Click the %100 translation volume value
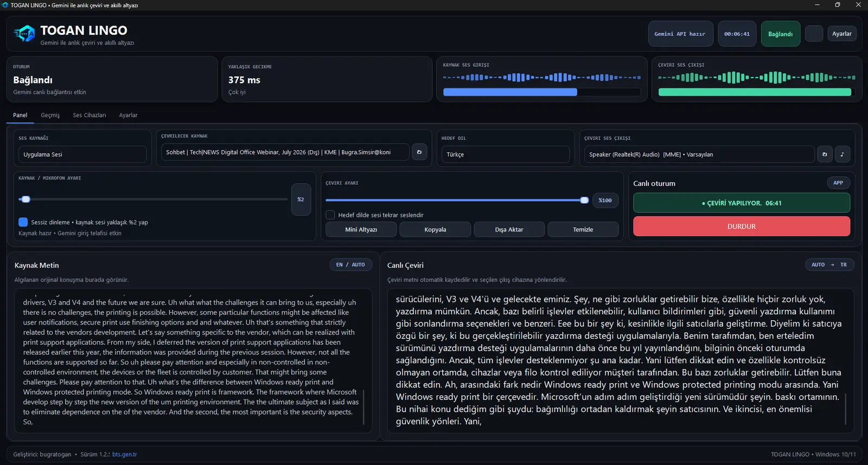868x465 pixels. click(x=605, y=201)
